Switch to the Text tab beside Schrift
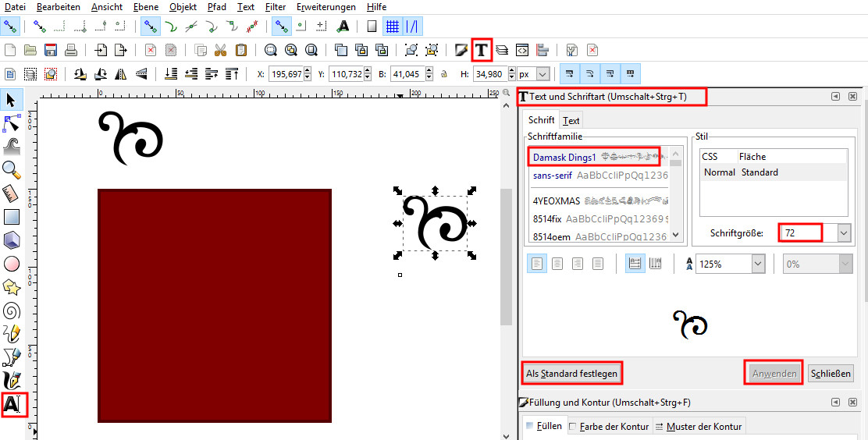Image resolution: width=868 pixels, height=440 pixels. point(571,120)
